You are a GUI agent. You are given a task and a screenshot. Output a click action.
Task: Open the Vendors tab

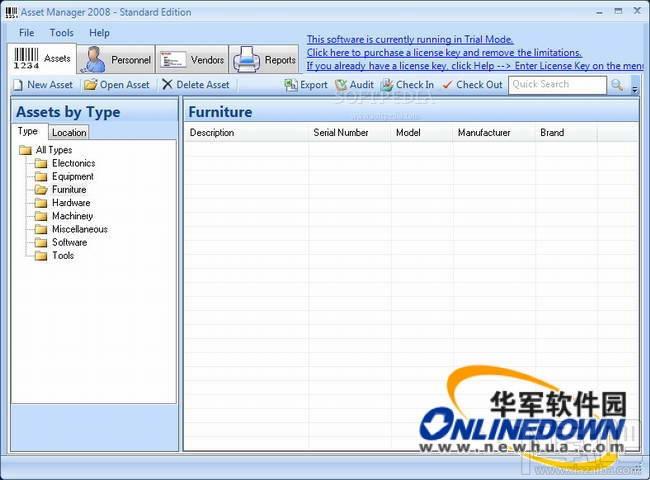click(192, 60)
